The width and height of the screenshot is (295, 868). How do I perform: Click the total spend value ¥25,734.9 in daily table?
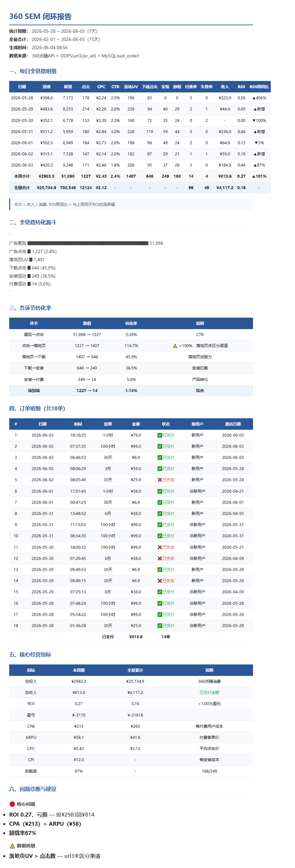47,188
